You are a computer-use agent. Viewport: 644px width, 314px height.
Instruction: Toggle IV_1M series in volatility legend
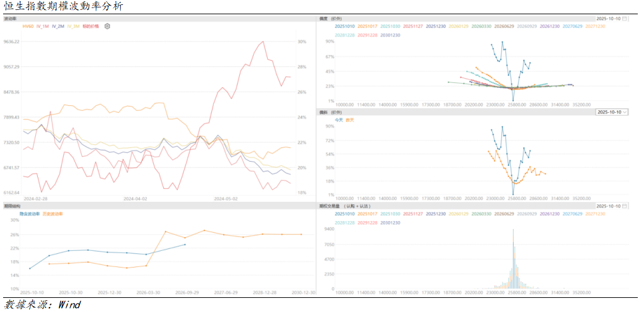pos(43,27)
